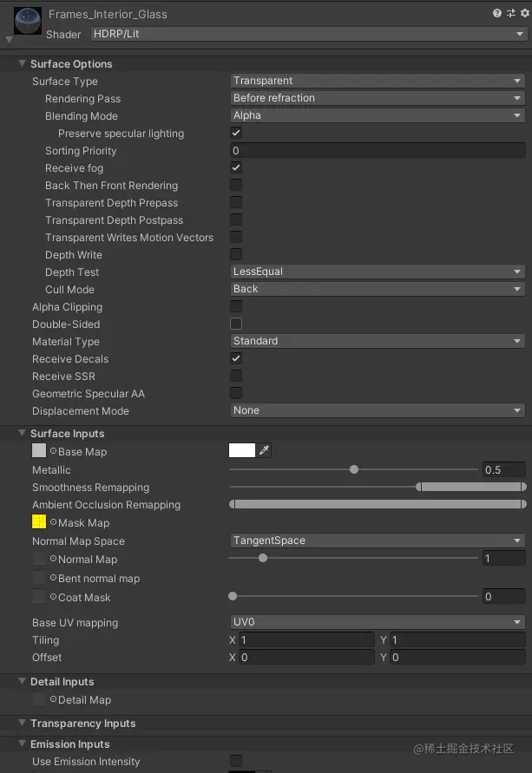Click the Coat Mask slider handle
The width and height of the screenshot is (532, 773).
click(x=233, y=596)
